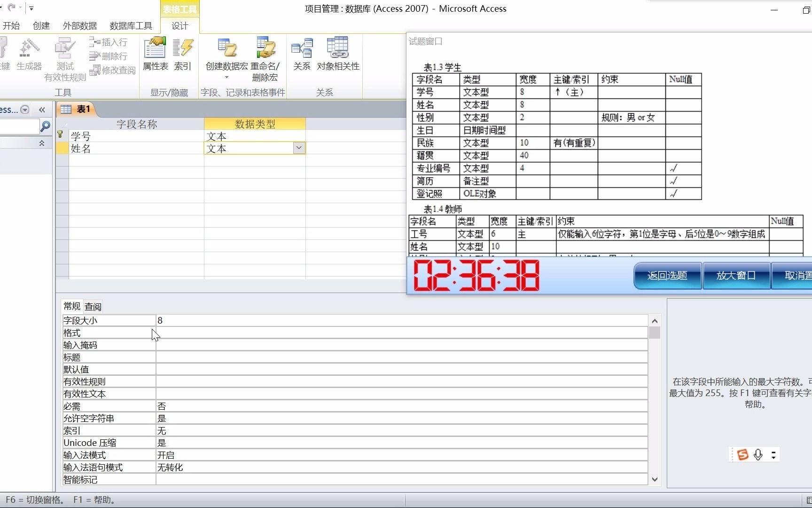Switch to the 创建 ribbon tab

pos(41,25)
